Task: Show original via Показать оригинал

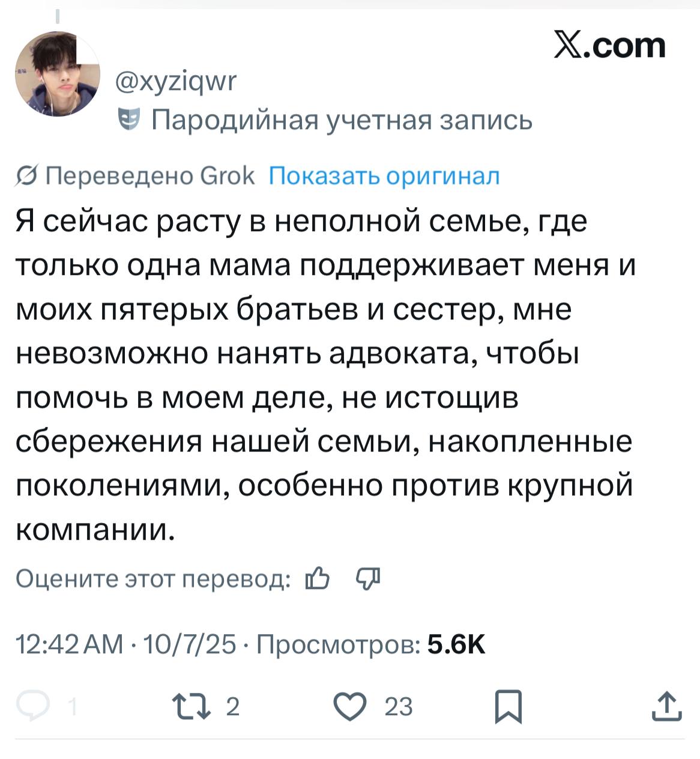Action: tap(384, 176)
